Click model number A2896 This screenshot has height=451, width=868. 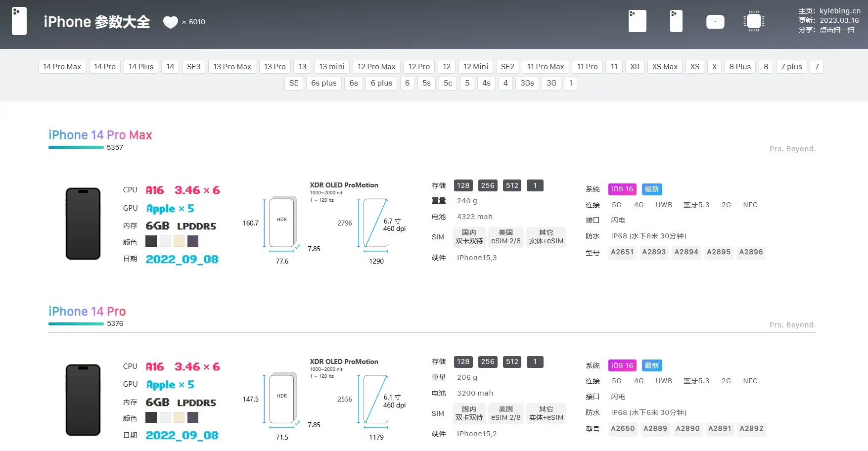click(751, 252)
